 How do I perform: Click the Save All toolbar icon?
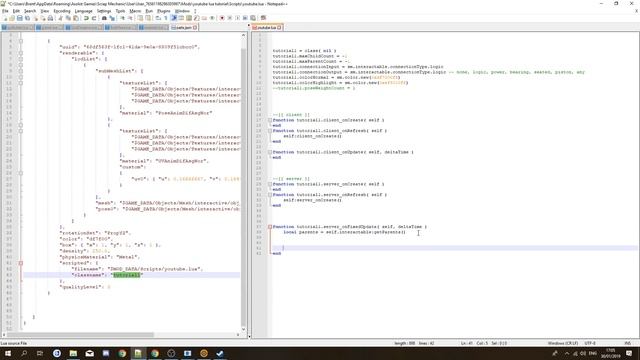tap(27, 18)
